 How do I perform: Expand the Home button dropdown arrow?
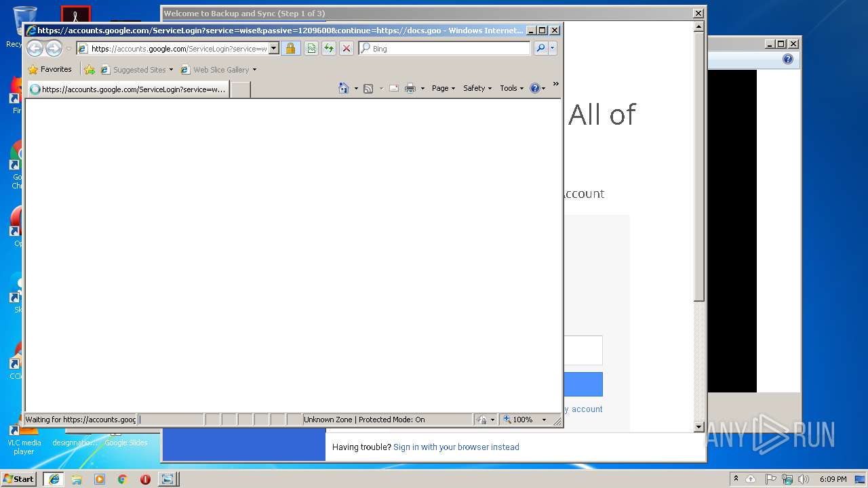click(356, 88)
